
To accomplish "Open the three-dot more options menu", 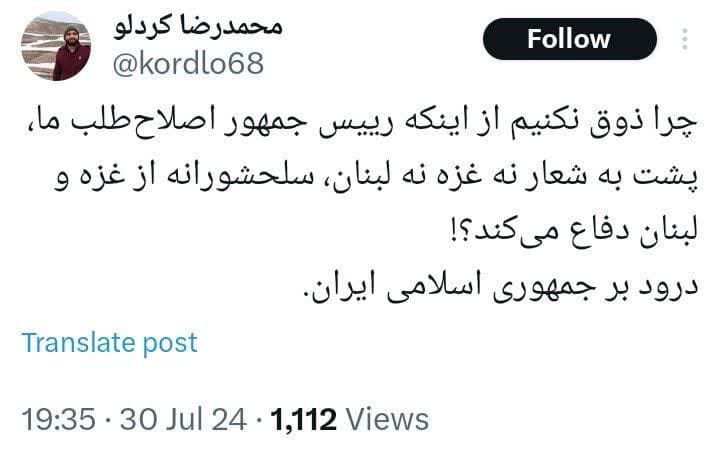I will [x=685, y=39].
